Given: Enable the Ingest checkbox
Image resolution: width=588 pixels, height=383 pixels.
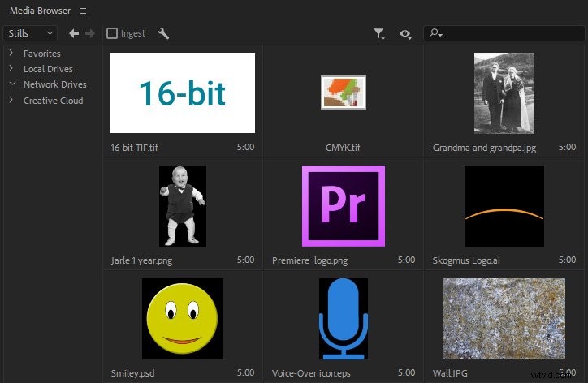Looking at the screenshot, I should [x=112, y=33].
